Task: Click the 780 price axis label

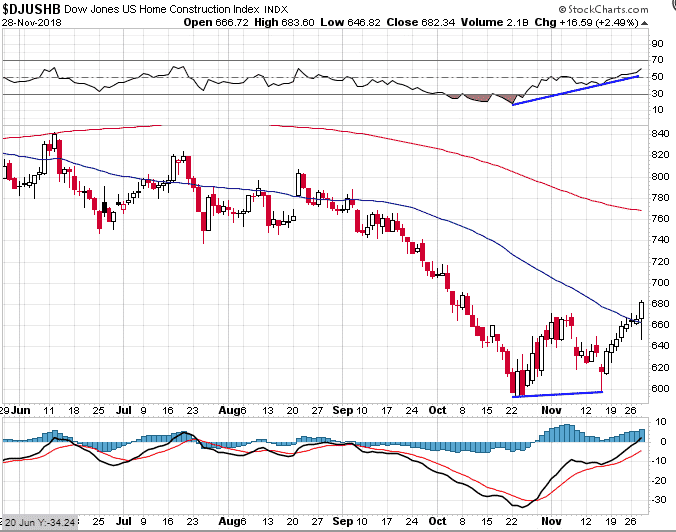Action: click(660, 197)
